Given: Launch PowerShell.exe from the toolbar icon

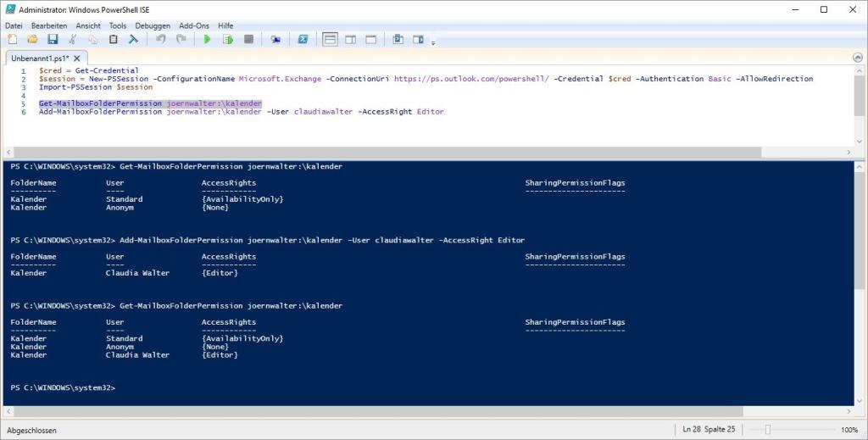Looking at the screenshot, I should [x=302, y=39].
